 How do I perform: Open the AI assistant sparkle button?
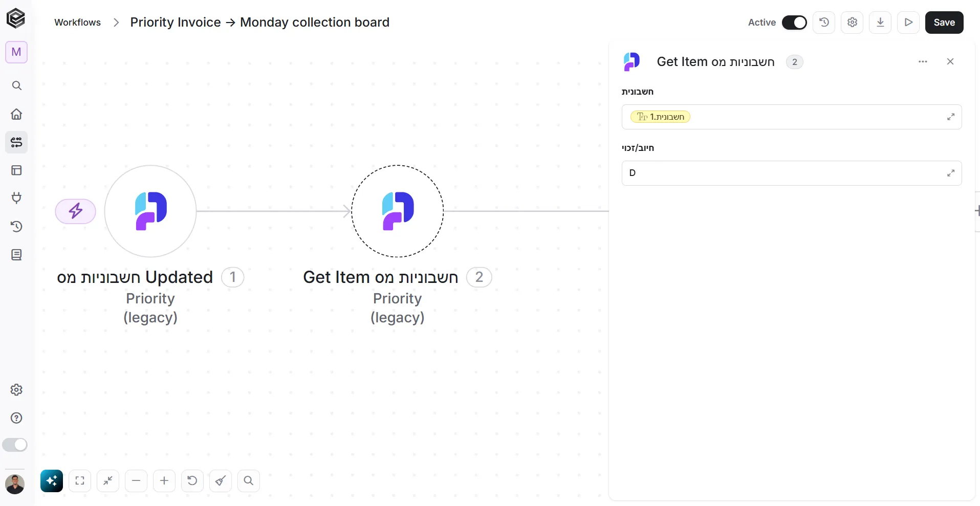tap(52, 481)
